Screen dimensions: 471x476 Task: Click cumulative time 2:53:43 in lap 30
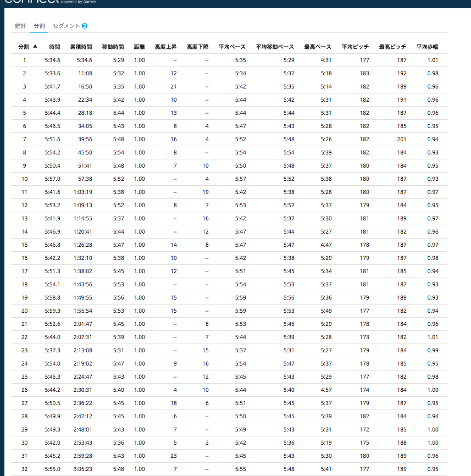click(x=83, y=443)
